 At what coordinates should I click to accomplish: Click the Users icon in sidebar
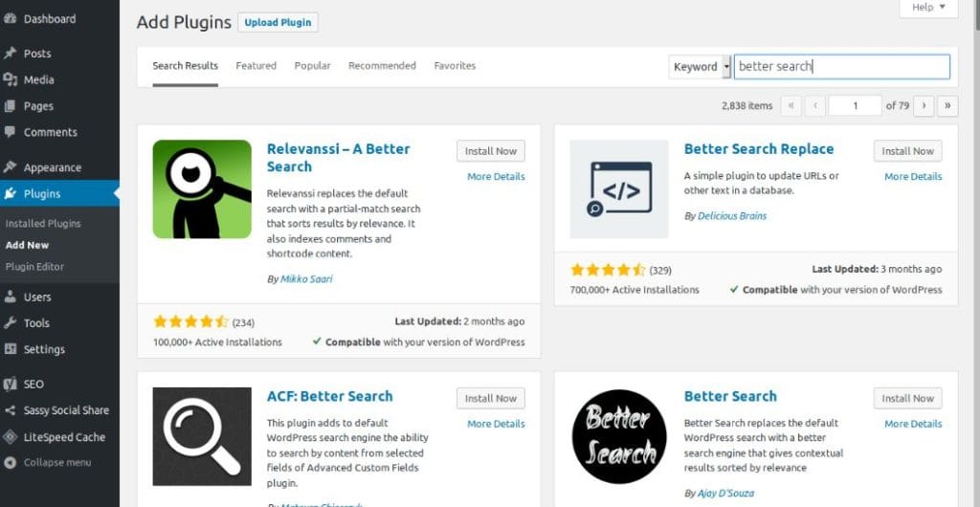(10, 298)
